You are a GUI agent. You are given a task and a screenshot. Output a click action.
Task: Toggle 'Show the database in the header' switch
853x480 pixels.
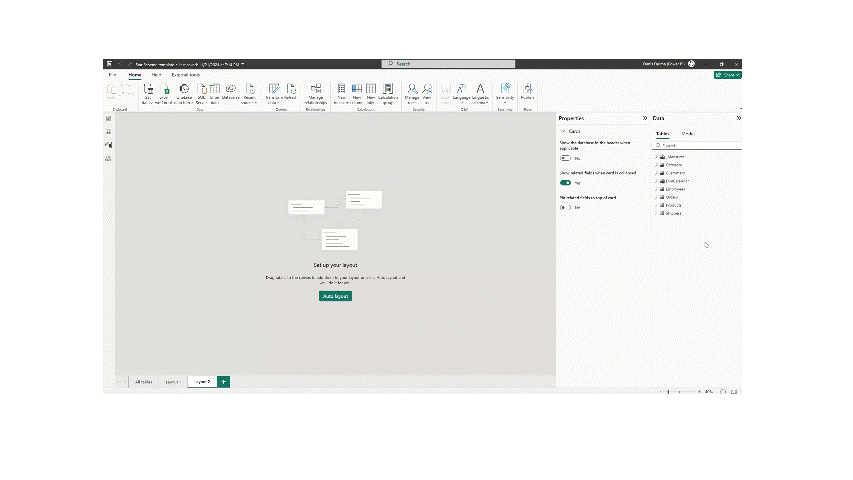565,158
